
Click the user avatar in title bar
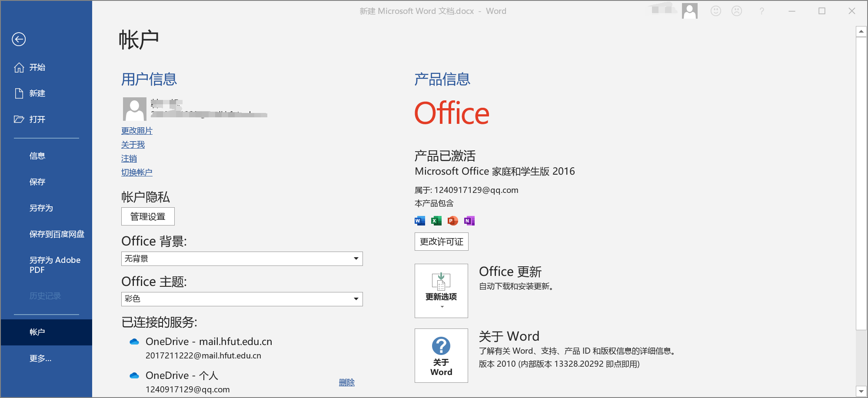pos(690,11)
